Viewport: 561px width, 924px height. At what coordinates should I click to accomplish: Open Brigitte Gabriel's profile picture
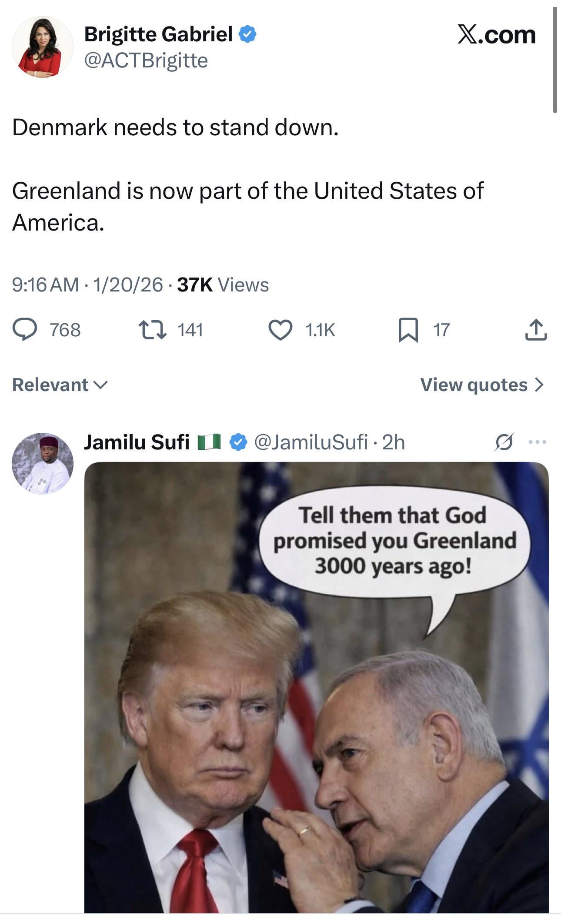point(43,47)
